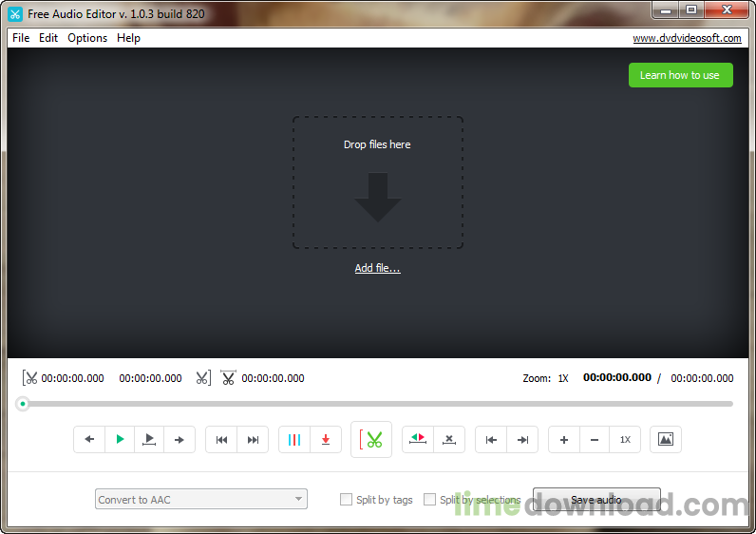Click the Save audio button
Viewport: 756px width, 534px height.
pyautogui.click(x=596, y=499)
